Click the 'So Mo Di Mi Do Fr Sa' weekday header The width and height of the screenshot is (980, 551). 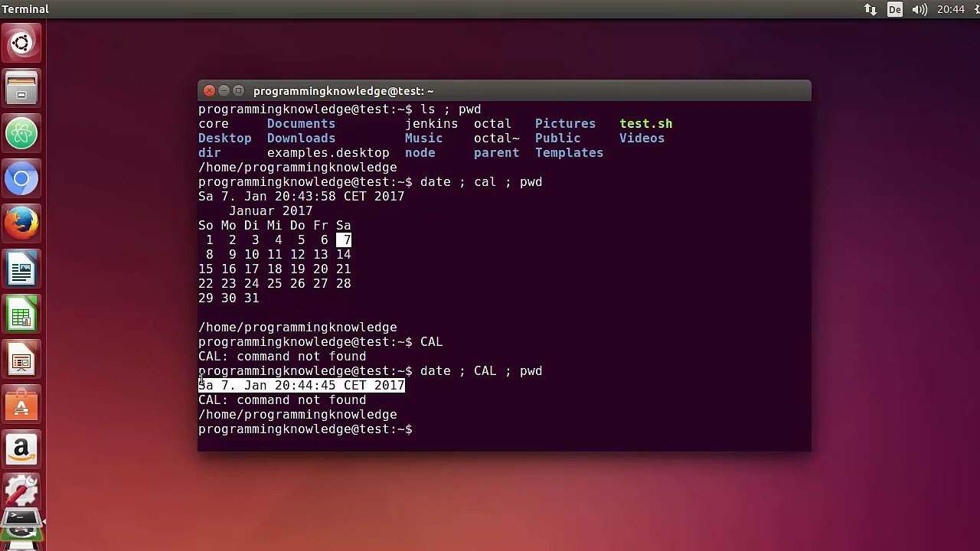(274, 225)
